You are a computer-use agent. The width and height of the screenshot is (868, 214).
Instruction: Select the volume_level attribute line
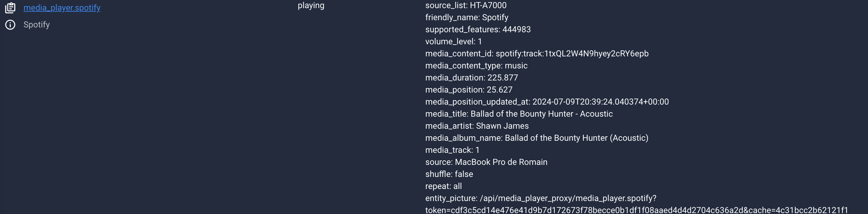[x=454, y=42]
